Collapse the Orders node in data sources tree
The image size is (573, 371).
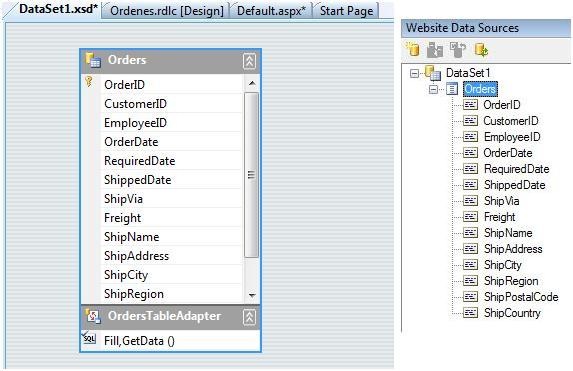[433, 89]
